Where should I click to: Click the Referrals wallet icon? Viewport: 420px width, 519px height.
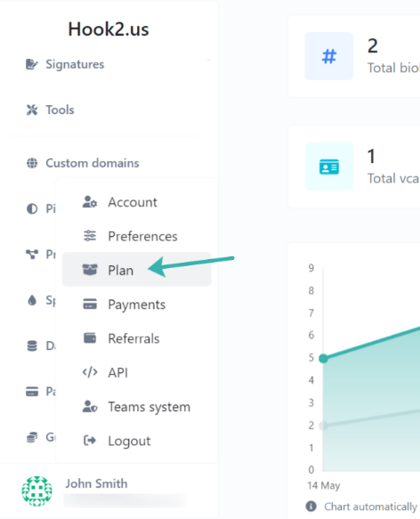click(90, 338)
